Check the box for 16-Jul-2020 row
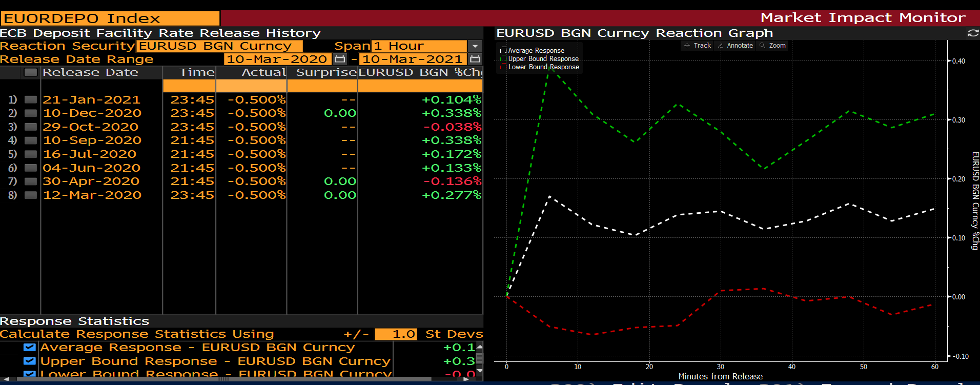This screenshot has height=385, width=980. click(x=31, y=154)
